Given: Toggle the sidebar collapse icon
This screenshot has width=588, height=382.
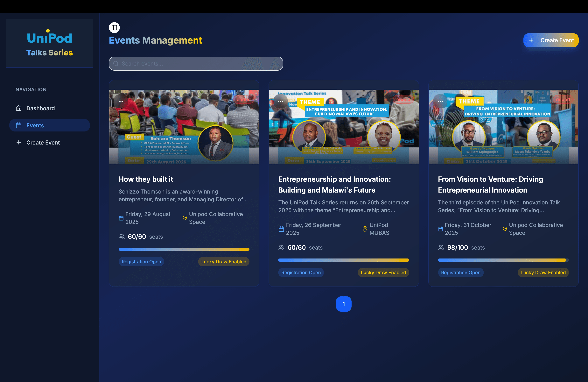Looking at the screenshot, I should 114,27.
